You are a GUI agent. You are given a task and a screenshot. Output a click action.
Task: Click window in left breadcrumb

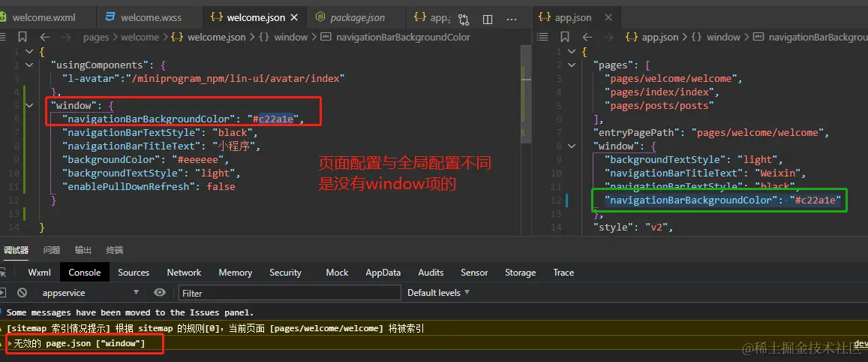coord(290,37)
